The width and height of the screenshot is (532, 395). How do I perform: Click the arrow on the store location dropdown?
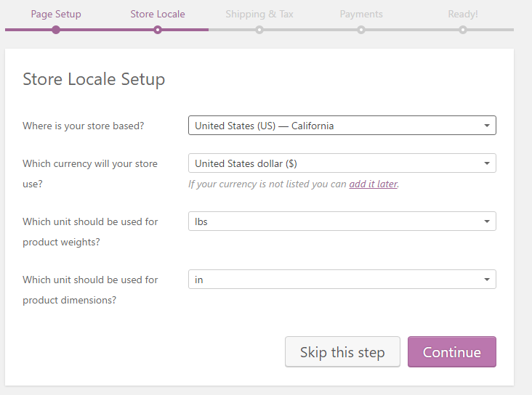coord(487,126)
